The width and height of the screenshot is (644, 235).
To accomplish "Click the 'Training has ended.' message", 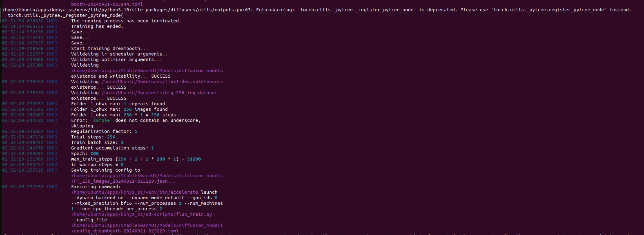I will coord(97,26).
